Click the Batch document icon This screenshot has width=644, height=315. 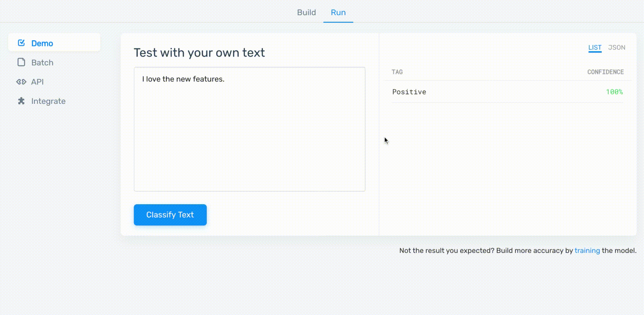21,62
